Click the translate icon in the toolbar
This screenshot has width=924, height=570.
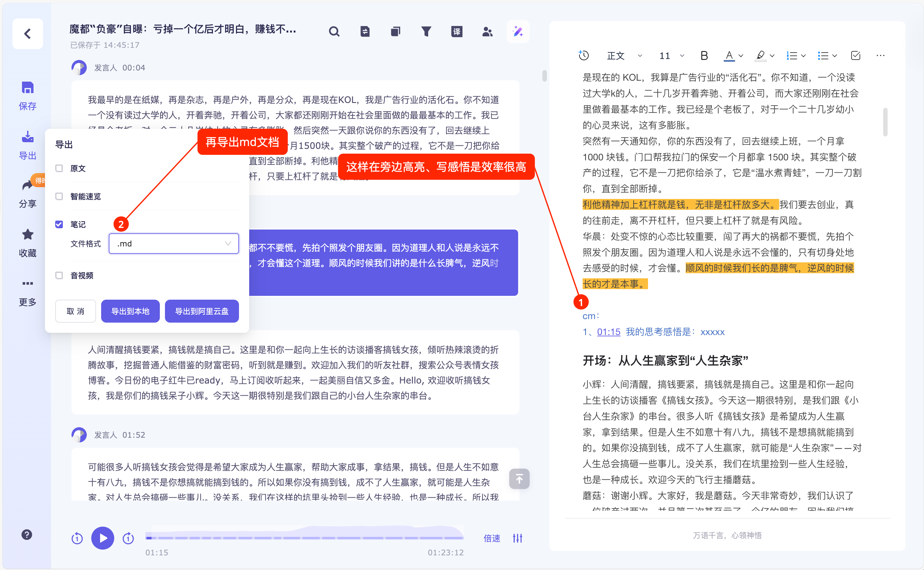[457, 32]
